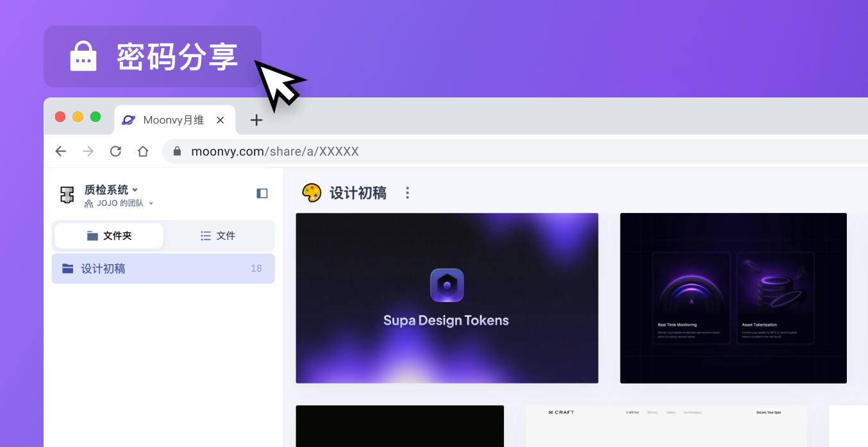Click the macOS yellow minimize button
868x447 pixels.
pyautogui.click(x=78, y=117)
